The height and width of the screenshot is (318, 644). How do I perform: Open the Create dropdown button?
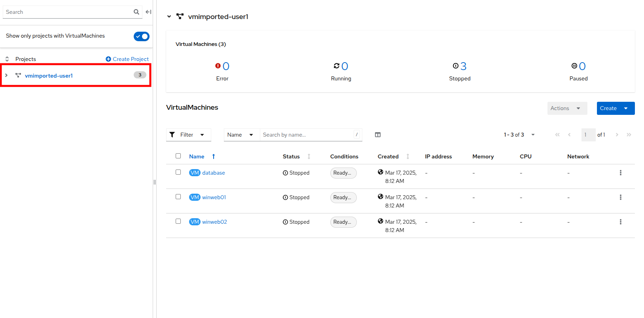point(615,108)
